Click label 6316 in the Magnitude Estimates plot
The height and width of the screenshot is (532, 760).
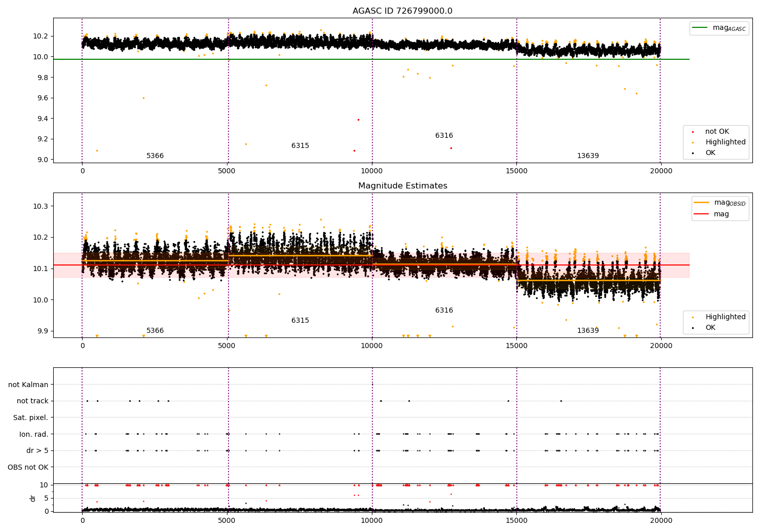444,311
